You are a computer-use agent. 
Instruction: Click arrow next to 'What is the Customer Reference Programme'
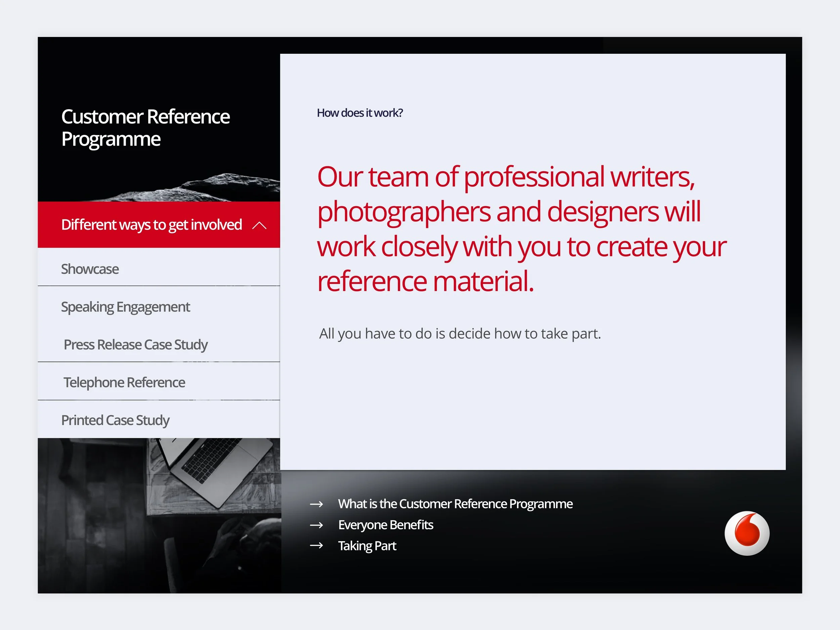(x=316, y=504)
